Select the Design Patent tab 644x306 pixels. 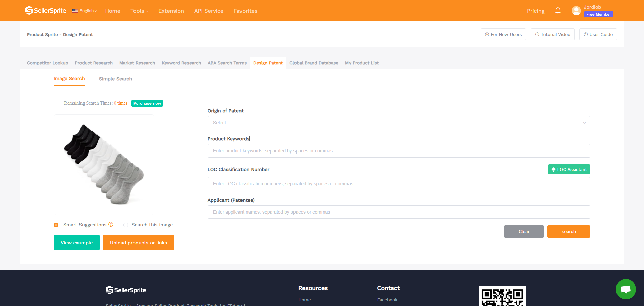tap(268, 63)
